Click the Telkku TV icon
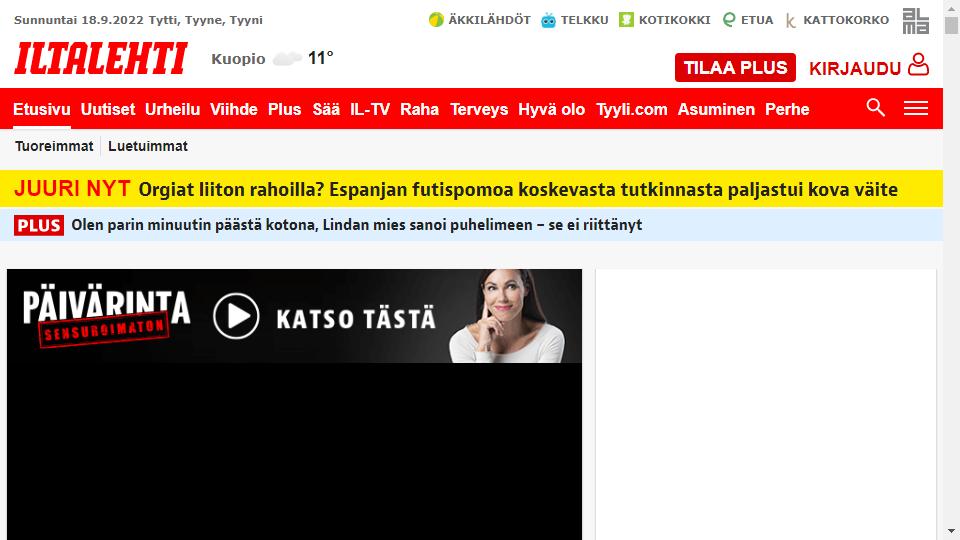The width and height of the screenshot is (960, 540). click(x=549, y=20)
